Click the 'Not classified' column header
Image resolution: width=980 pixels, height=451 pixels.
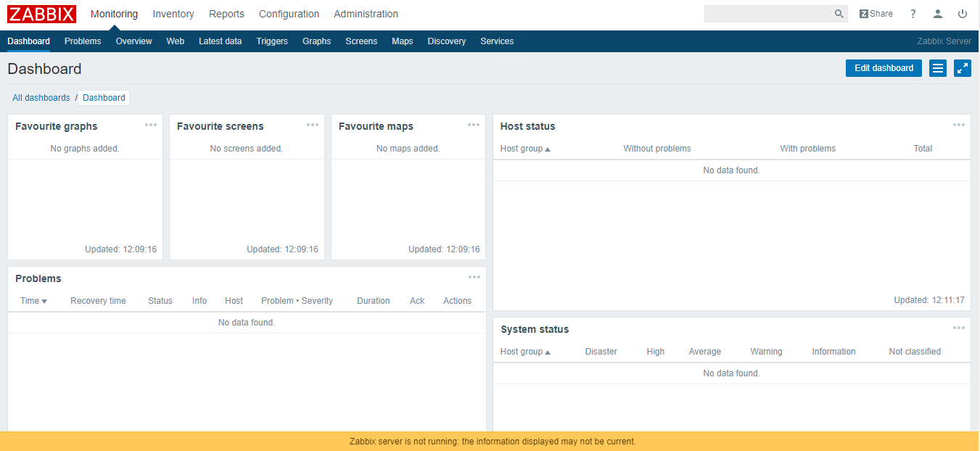coord(915,352)
